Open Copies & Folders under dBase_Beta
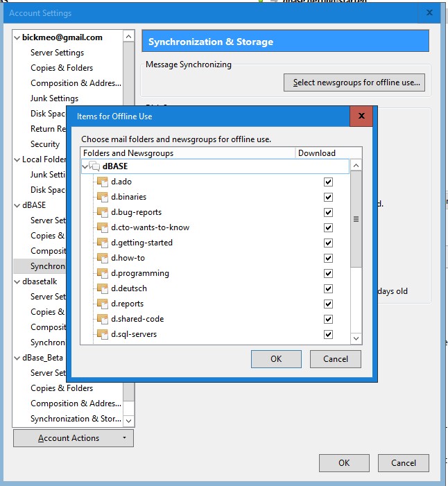 pyautogui.click(x=61, y=388)
